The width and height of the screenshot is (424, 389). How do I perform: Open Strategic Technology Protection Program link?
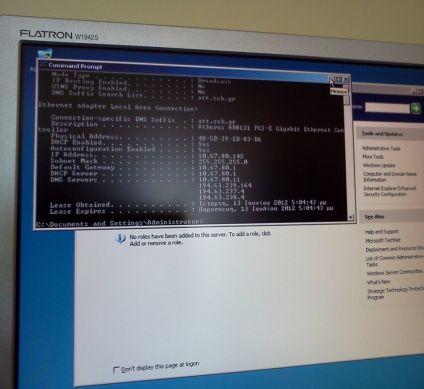click(395, 293)
